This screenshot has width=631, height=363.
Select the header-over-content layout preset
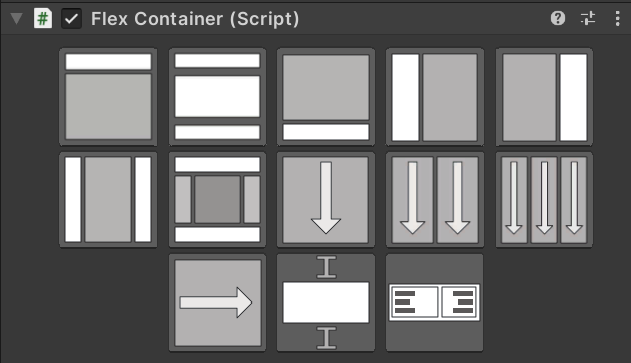108,97
